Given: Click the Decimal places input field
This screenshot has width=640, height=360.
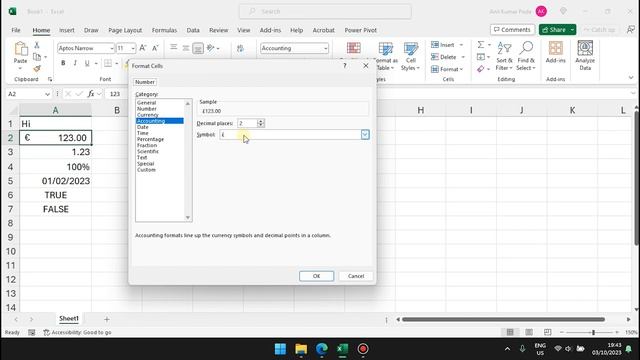Looking at the screenshot, I should pyautogui.click(x=247, y=123).
